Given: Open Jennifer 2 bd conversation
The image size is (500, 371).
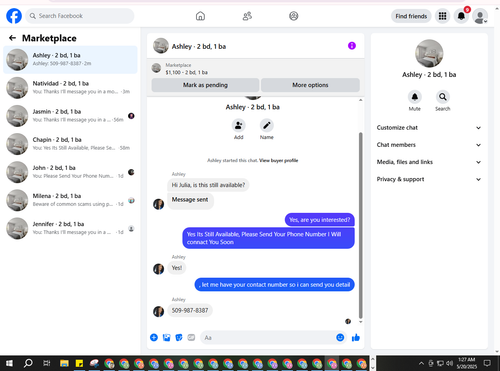Looking at the screenshot, I should (70, 228).
